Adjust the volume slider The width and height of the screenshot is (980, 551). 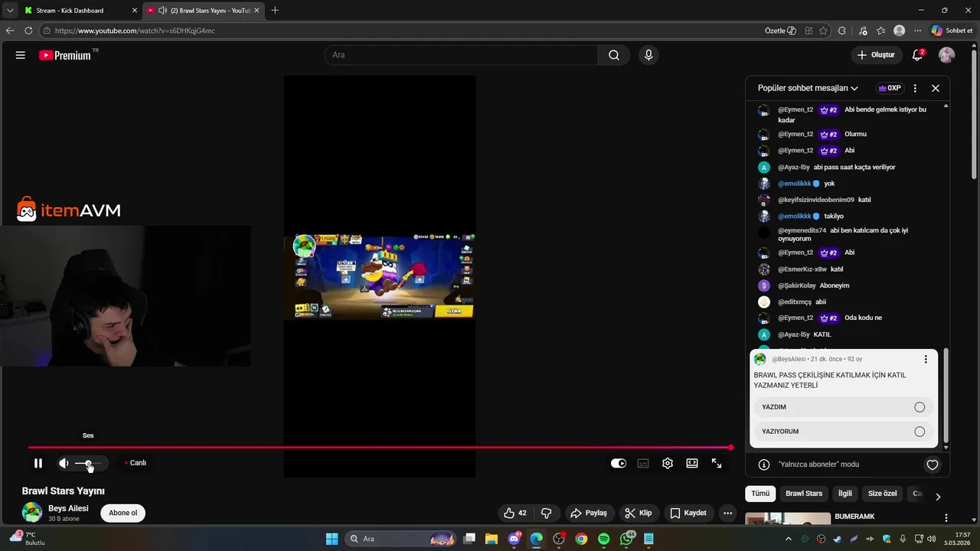89,463
